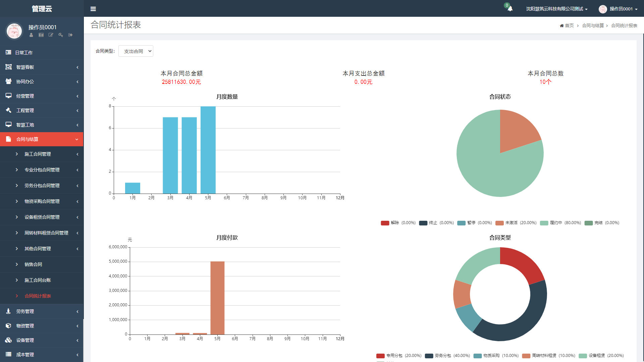Open 销售合同 menu item
Image resolution: width=644 pixels, height=362 pixels.
(42, 264)
